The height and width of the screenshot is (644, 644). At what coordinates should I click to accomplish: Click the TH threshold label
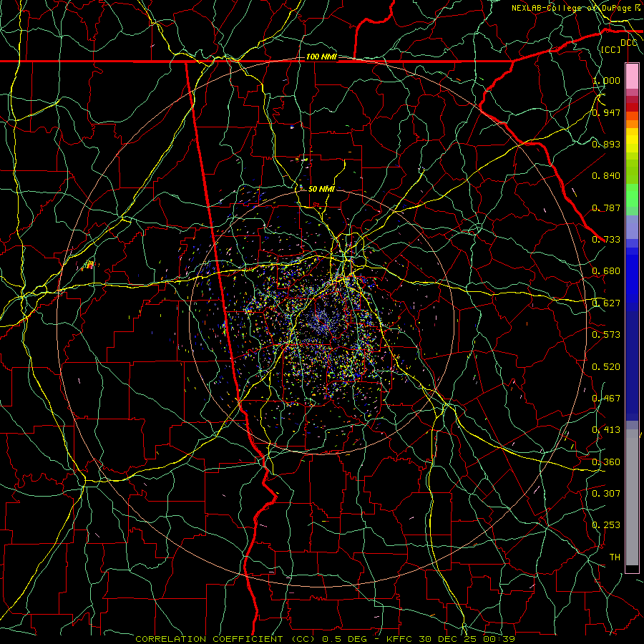pyautogui.click(x=615, y=557)
